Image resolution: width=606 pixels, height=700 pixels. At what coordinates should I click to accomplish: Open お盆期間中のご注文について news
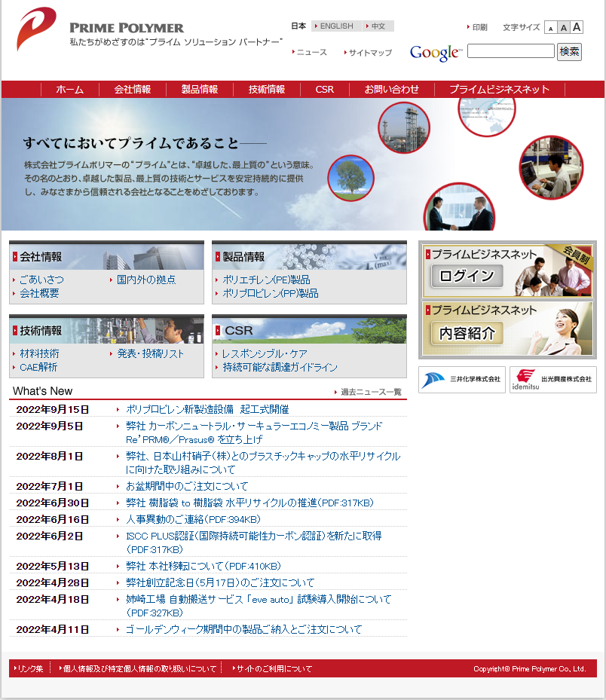tap(187, 486)
